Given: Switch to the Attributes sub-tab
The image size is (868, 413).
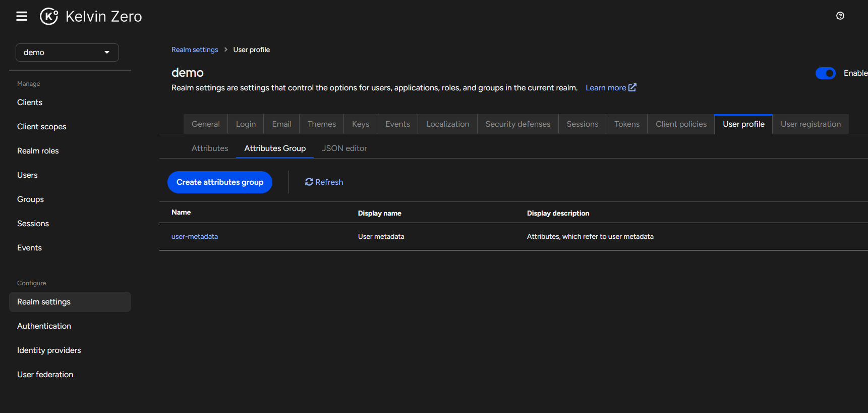Looking at the screenshot, I should 210,148.
